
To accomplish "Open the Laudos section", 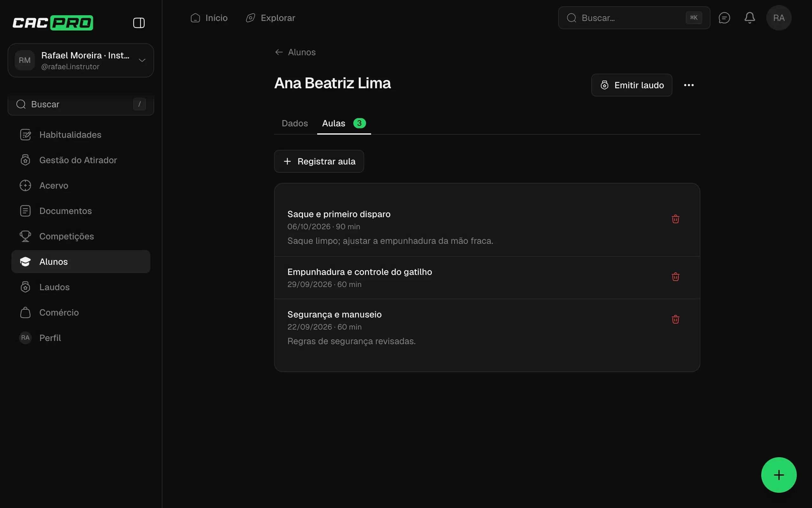I will click(x=81, y=287).
